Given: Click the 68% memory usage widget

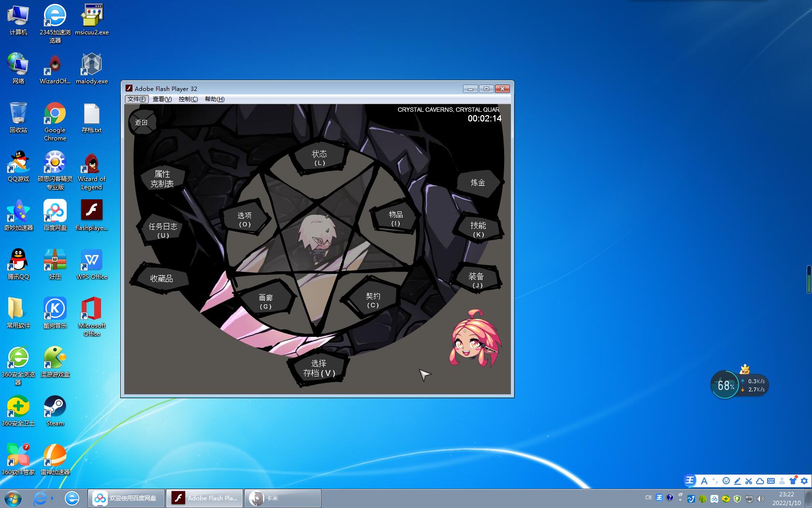Looking at the screenshot, I should 725,385.
